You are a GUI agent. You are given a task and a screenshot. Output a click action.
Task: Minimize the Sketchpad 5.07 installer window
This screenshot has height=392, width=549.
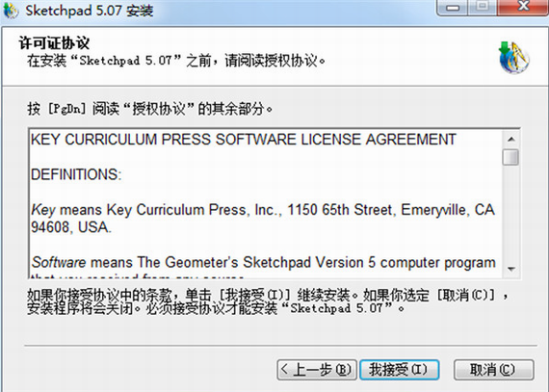click(x=453, y=7)
